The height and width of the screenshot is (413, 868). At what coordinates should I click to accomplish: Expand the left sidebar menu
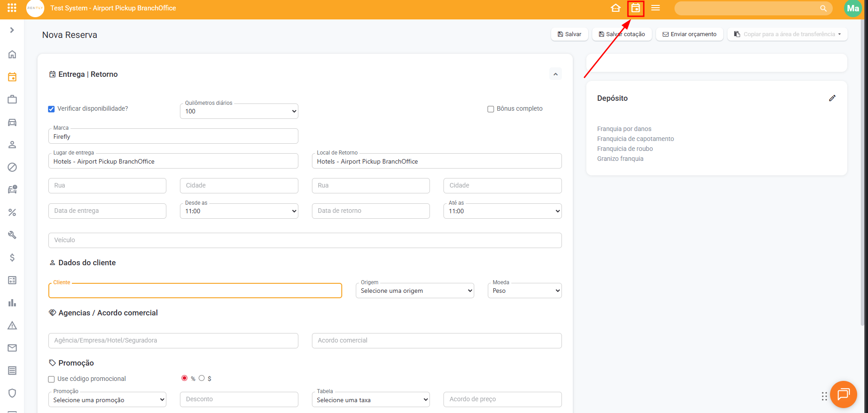pyautogui.click(x=12, y=30)
